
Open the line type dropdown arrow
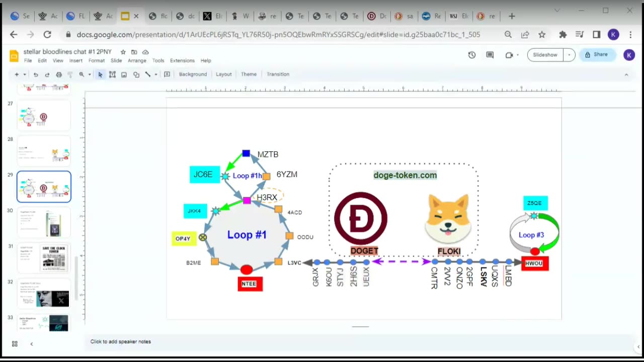pyautogui.click(x=155, y=74)
